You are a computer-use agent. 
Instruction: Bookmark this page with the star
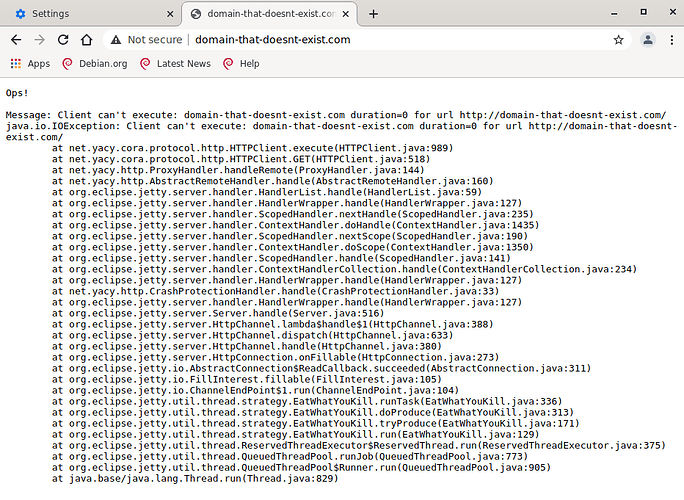click(x=619, y=40)
